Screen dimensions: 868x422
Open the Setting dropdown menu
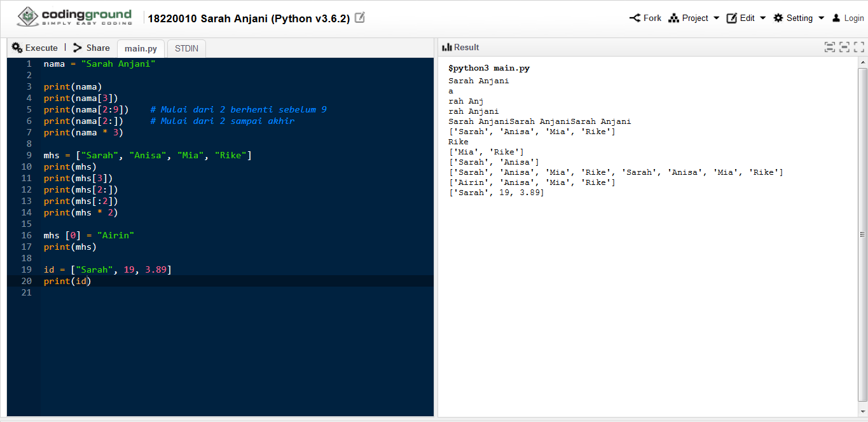coord(799,18)
